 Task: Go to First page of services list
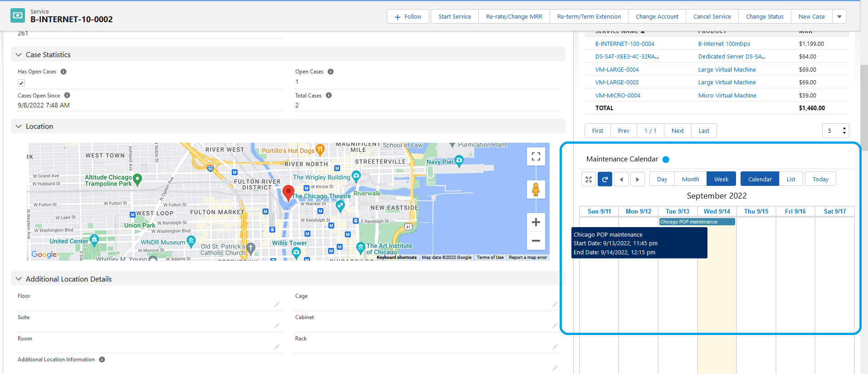(x=598, y=131)
